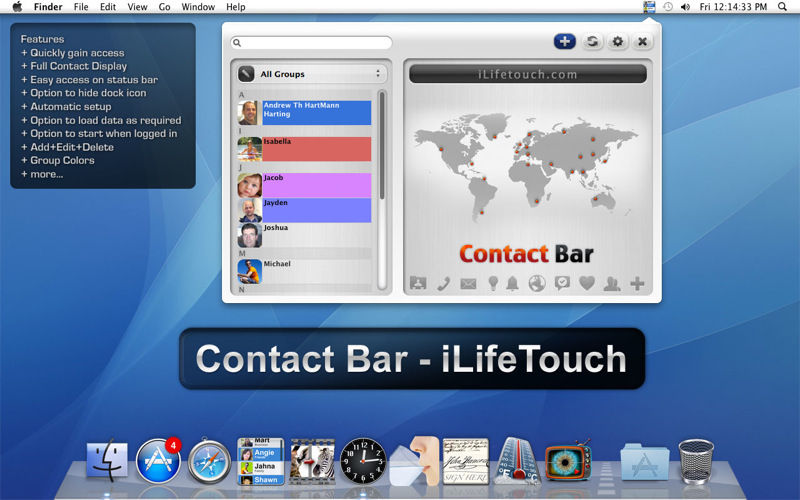The height and width of the screenshot is (500, 800).
Task: Click the contact card icon in bottom toolbar
Action: coord(418,283)
